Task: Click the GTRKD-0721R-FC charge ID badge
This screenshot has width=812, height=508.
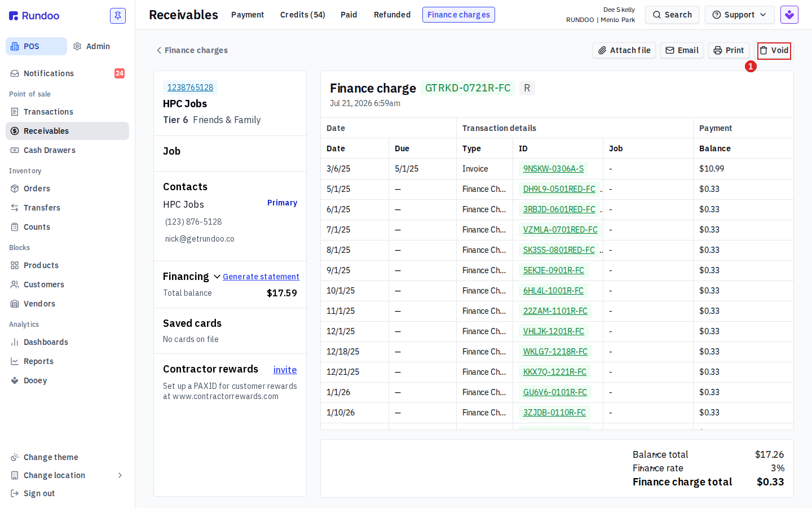Action: [x=467, y=88]
